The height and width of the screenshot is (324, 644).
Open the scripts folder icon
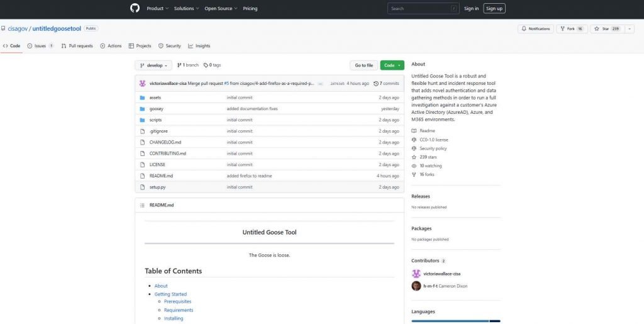tap(143, 120)
